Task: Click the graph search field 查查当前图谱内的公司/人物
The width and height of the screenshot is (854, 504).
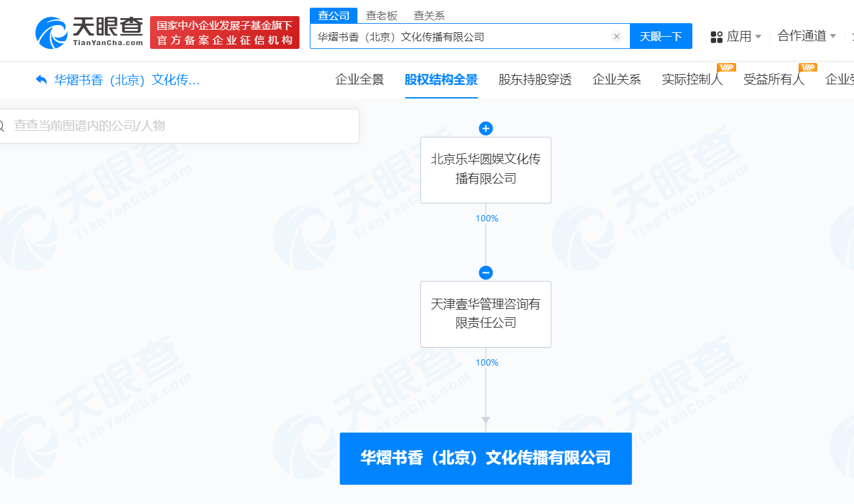Action: click(179, 126)
